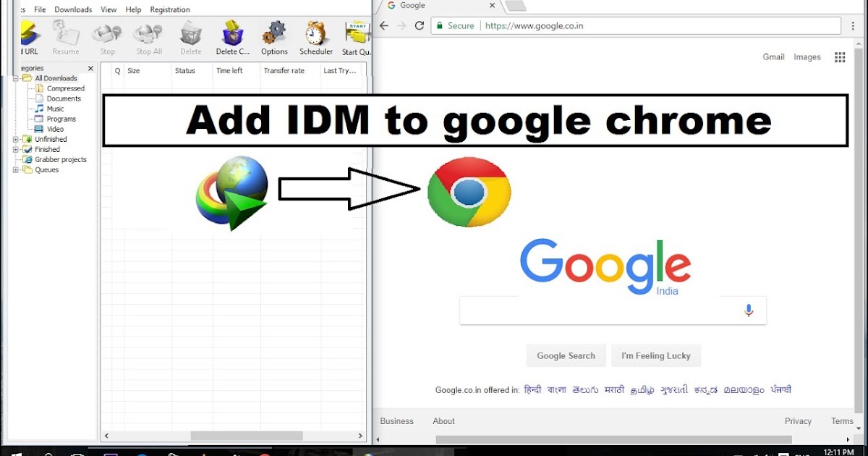This screenshot has width=868, height=456.
Task: Click the Privacy footer link
Action: (x=799, y=421)
